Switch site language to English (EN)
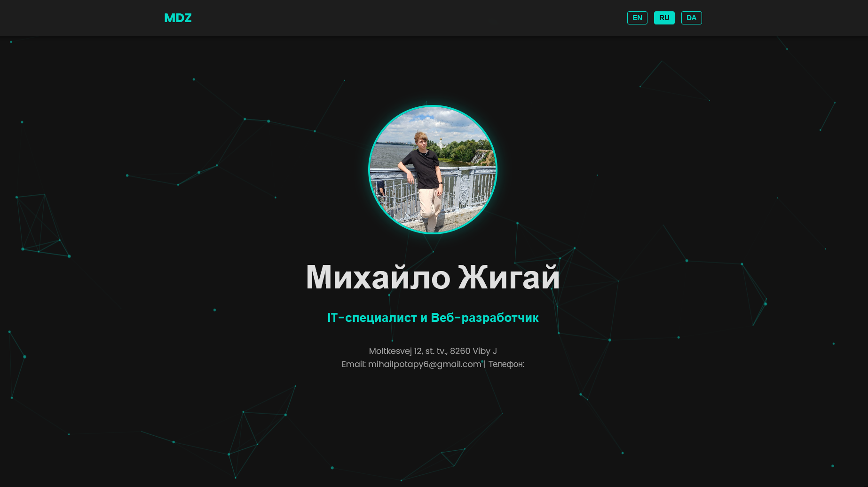868x487 pixels. 637,18
